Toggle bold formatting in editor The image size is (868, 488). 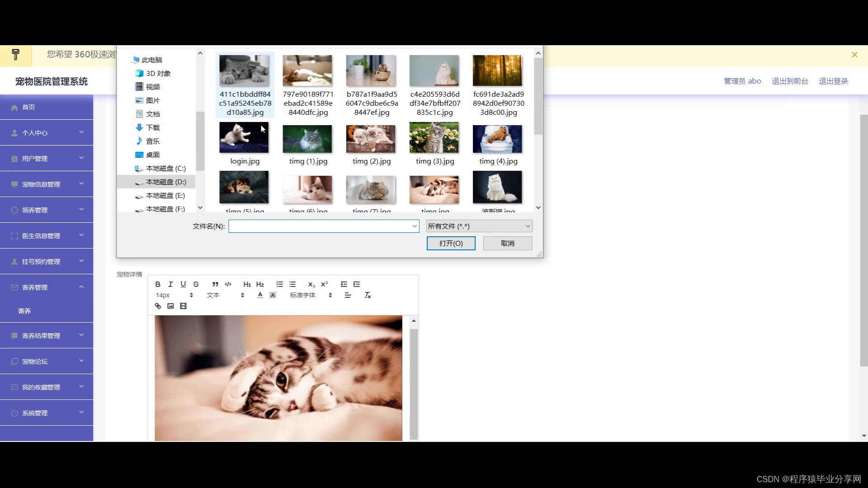coord(158,284)
